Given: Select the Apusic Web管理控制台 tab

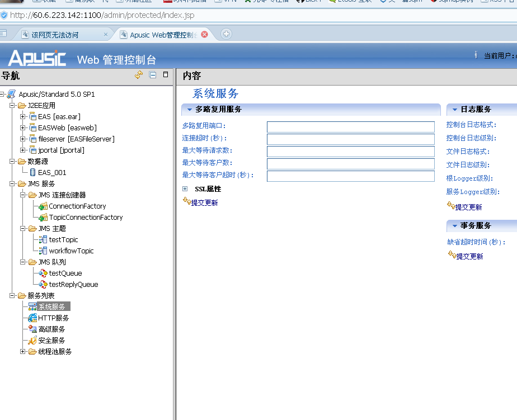Looking at the screenshot, I should point(163,35).
